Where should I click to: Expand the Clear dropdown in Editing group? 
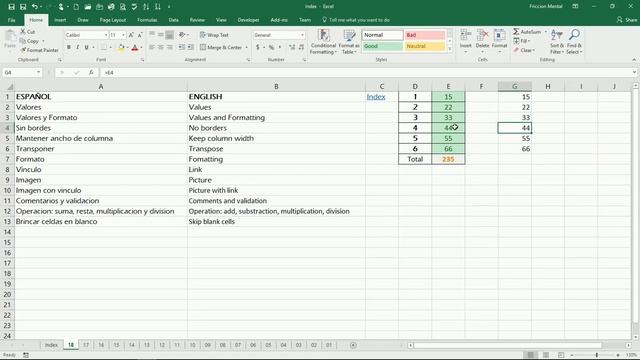pyautogui.click(x=534, y=50)
